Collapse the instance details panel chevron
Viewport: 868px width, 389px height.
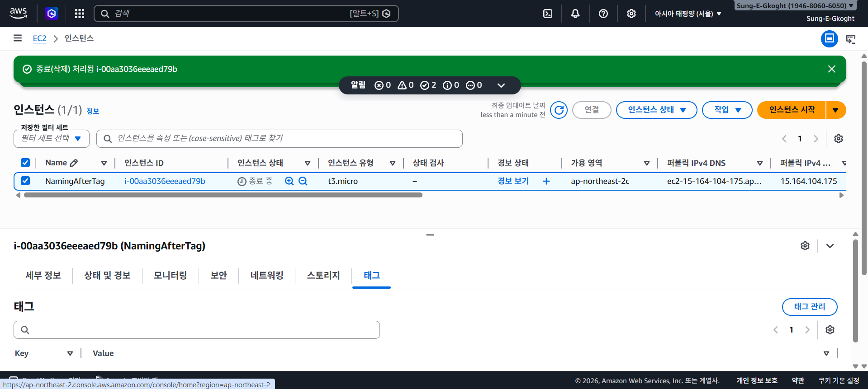tap(830, 246)
